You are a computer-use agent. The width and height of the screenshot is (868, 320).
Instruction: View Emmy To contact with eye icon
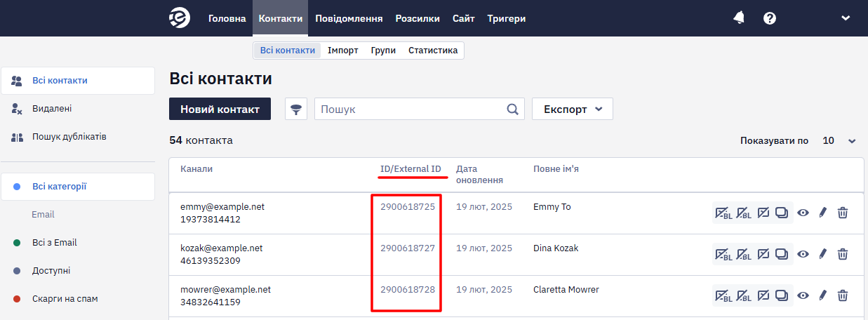tap(803, 213)
